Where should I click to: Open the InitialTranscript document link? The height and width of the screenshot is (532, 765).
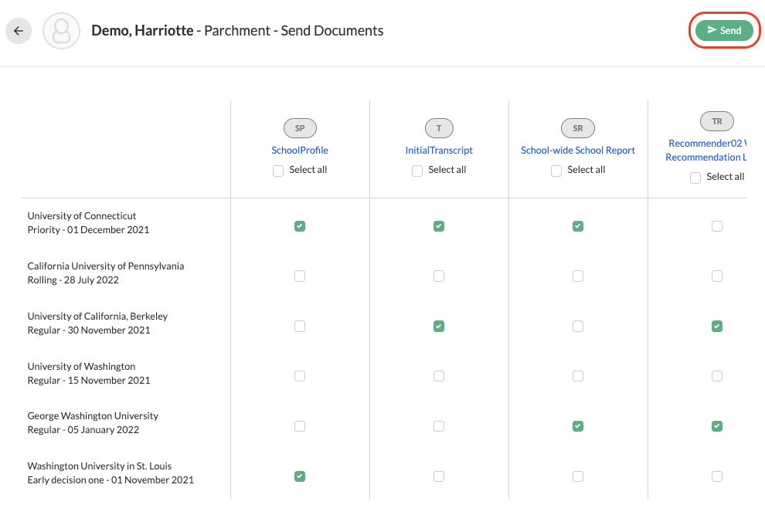(439, 151)
